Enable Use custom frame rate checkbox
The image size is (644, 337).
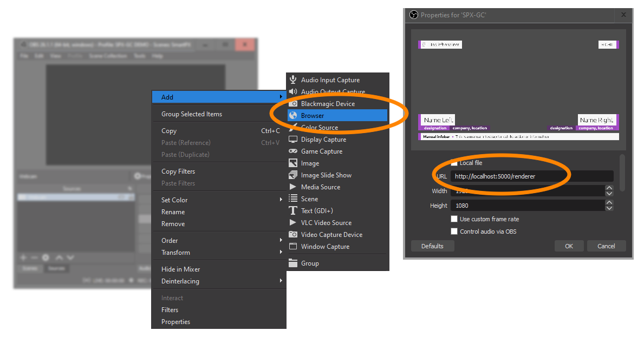tap(454, 219)
